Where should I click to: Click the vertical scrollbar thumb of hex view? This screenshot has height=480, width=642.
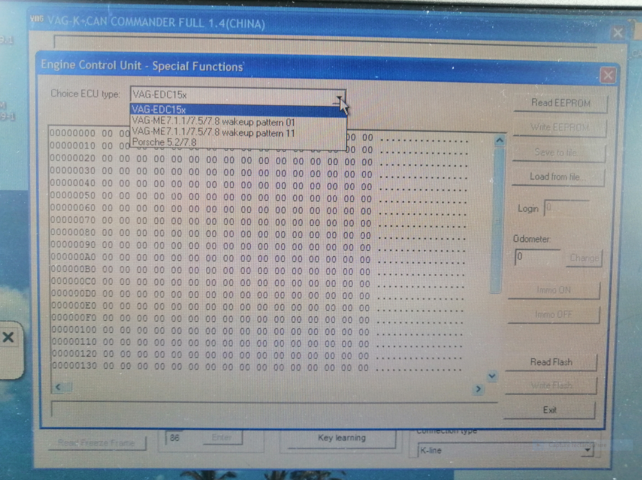(x=497, y=221)
